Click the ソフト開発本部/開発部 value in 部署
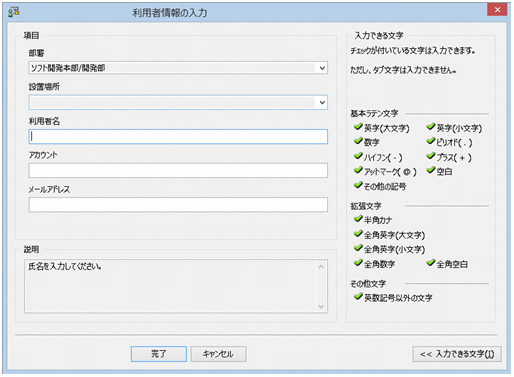The image size is (514, 377). (68, 68)
